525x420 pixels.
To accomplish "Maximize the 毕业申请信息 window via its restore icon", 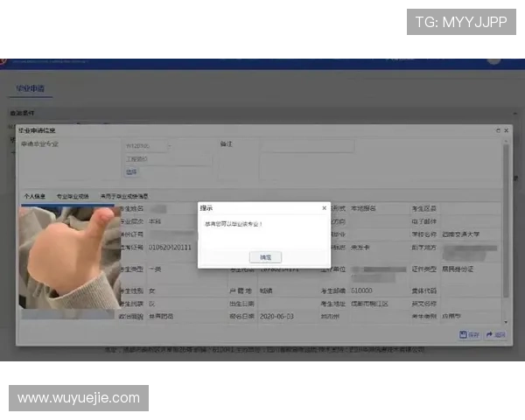I will click(x=497, y=130).
